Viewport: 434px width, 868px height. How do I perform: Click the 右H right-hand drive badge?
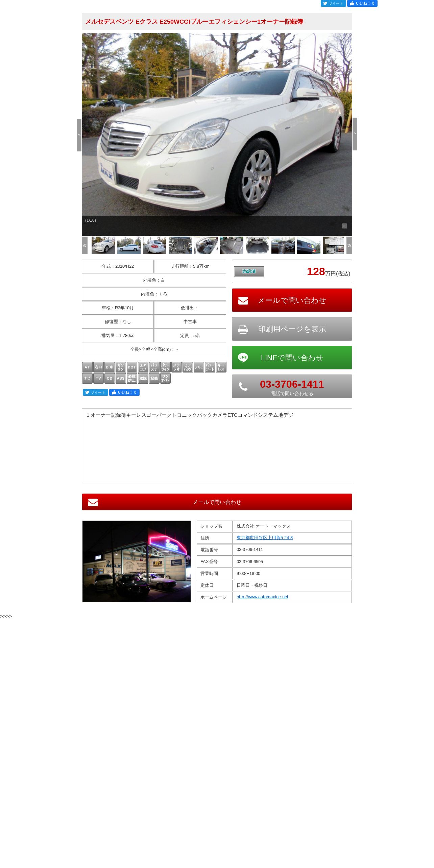98,367
